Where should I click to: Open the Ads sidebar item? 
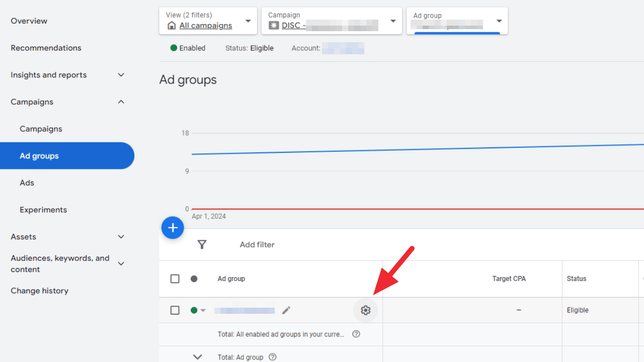(27, 183)
